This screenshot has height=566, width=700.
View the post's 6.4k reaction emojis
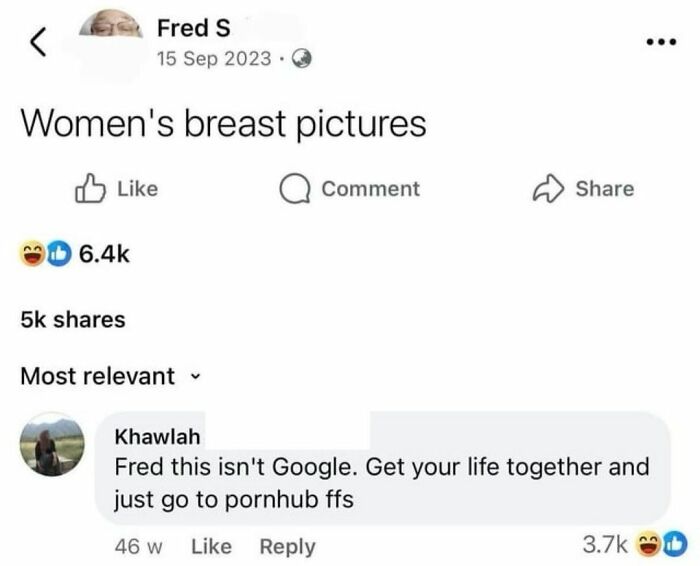pyautogui.click(x=42, y=256)
